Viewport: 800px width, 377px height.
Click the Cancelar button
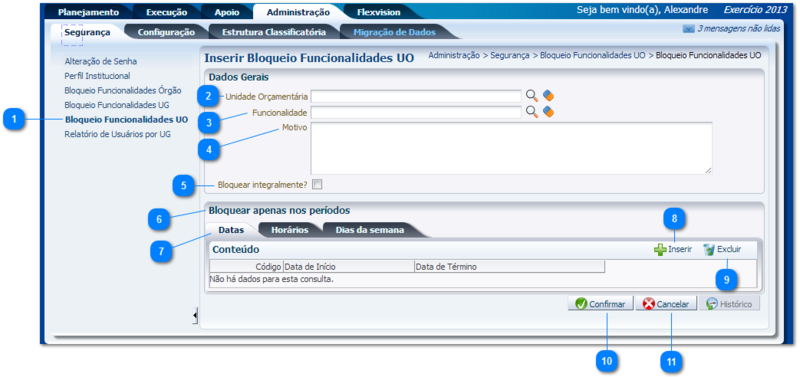pyautogui.click(x=666, y=304)
